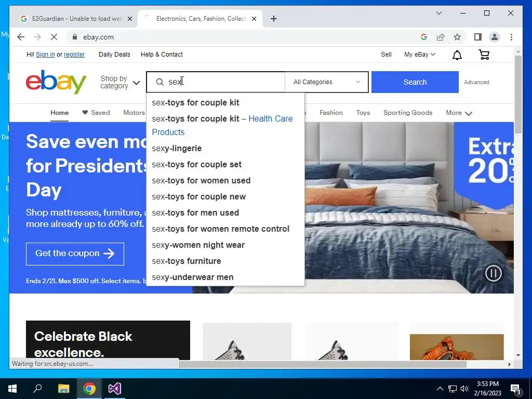The width and height of the screenshot is (532, 399).
Task: Open the orange sneaker product thumbnail
Action: pyautogui.click(x=457, y=347)
